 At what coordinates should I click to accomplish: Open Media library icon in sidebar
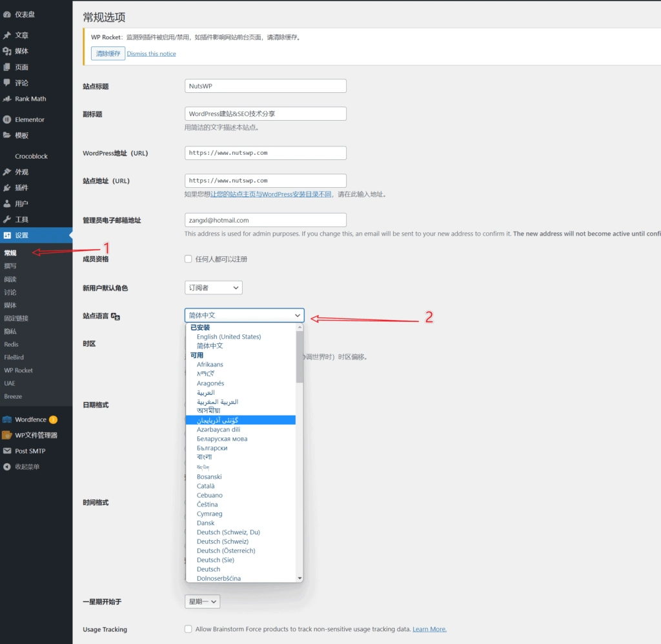coord(7,51)
